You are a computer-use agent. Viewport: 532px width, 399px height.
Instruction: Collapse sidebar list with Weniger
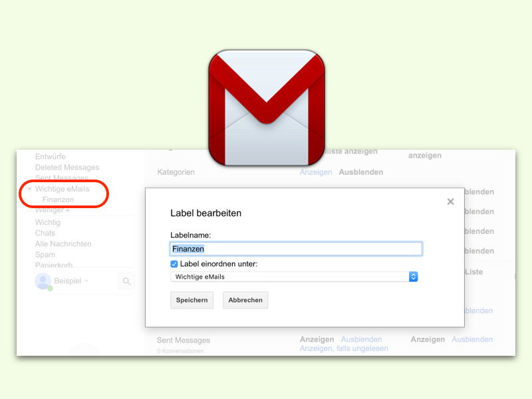point(53,210)
